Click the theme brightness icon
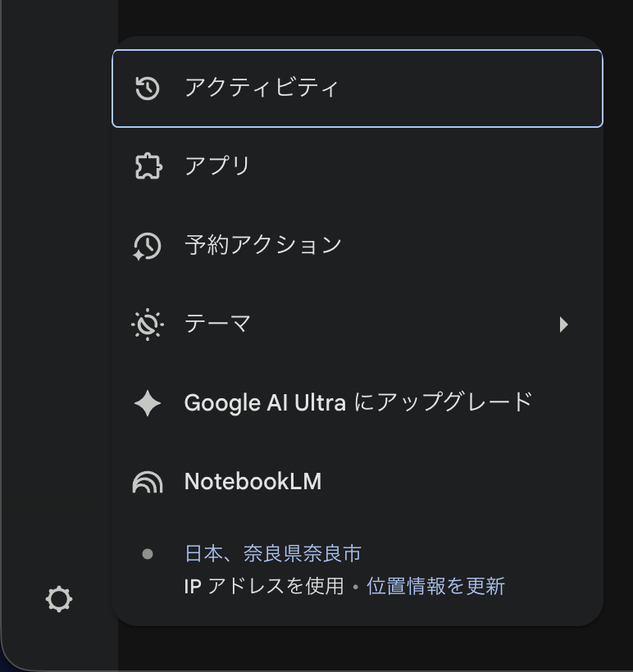This screenshot has width=633, height=672. click(148, 325)
